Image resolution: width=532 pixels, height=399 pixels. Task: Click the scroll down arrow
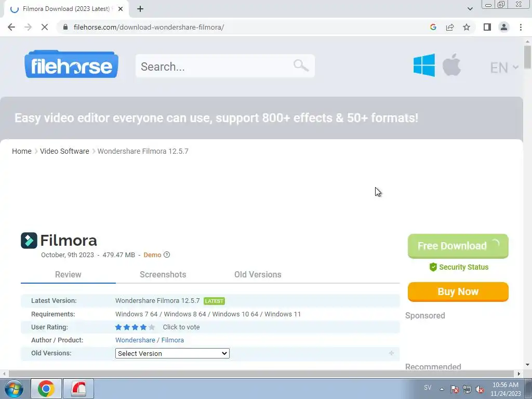[527, 365]
